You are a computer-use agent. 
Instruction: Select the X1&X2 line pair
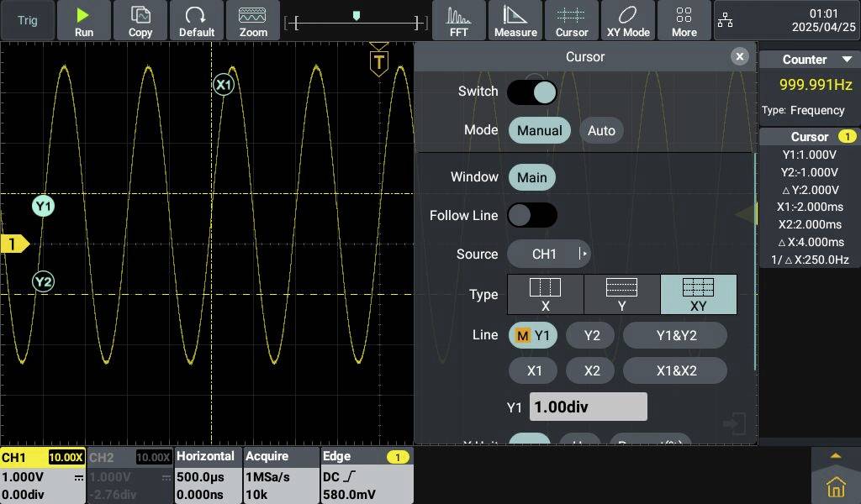tap(675, 370)
